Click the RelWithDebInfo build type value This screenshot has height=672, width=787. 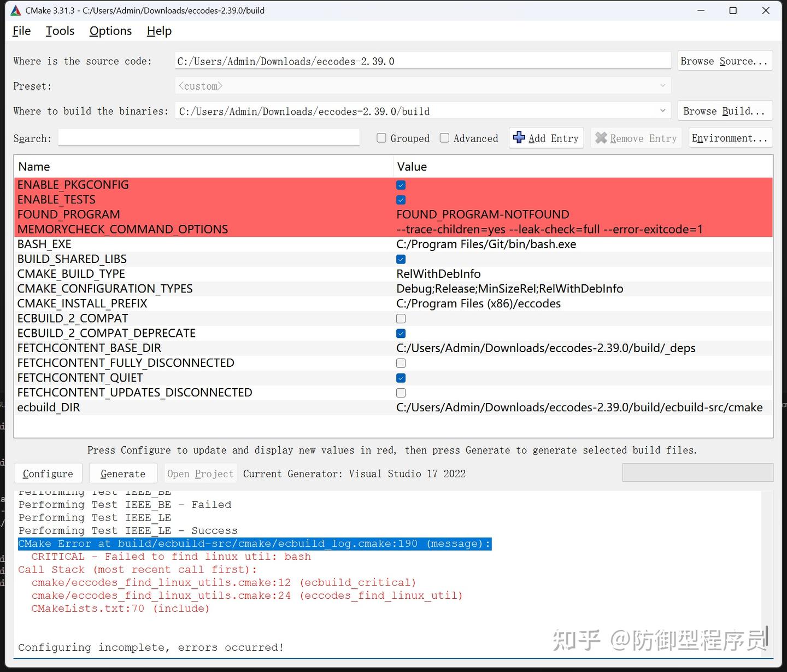[x=438, y=273]
